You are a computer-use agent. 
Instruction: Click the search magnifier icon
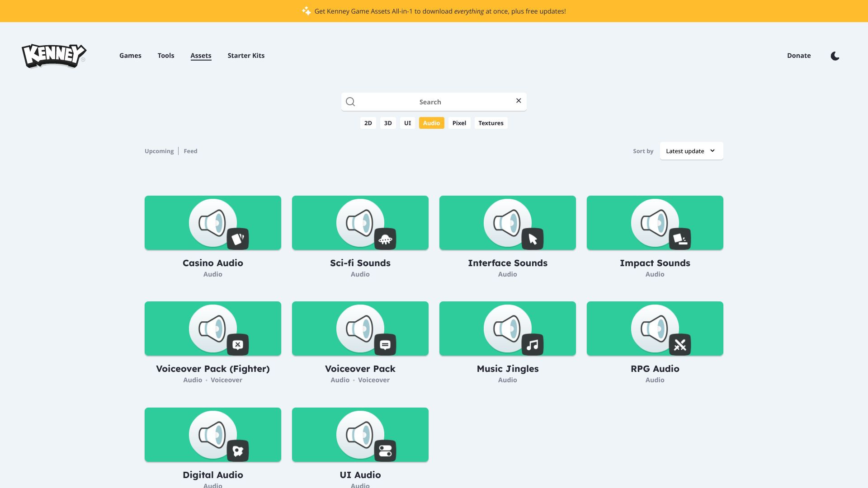coord(350,102)
